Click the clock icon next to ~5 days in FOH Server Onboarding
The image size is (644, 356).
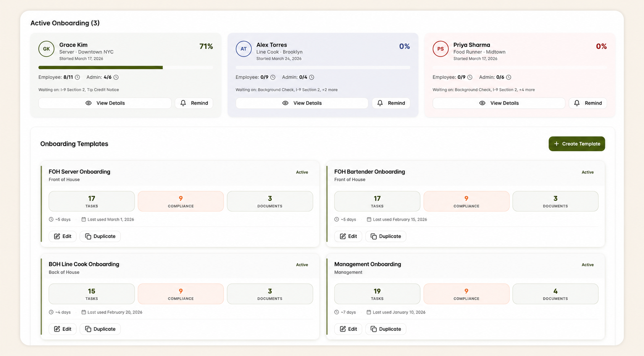pyautogui.click(x=51, y=219)
